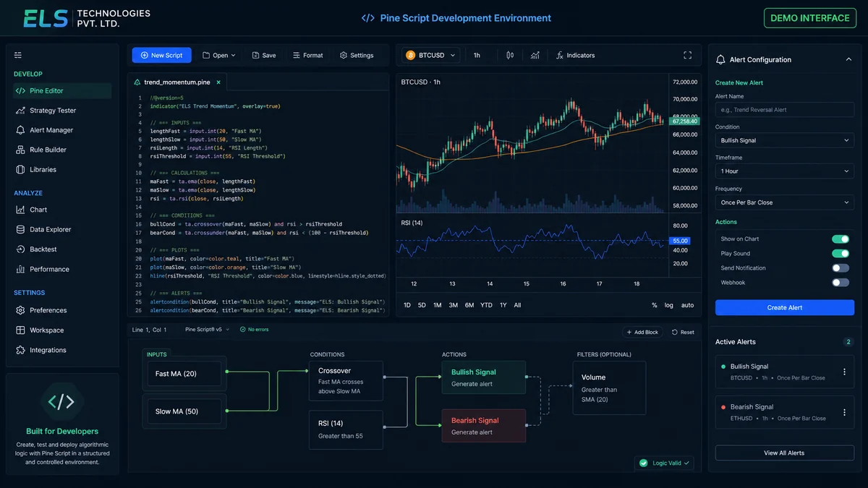
Task: Open Pine Editor in the sidebar
Action: pos(61,90)
